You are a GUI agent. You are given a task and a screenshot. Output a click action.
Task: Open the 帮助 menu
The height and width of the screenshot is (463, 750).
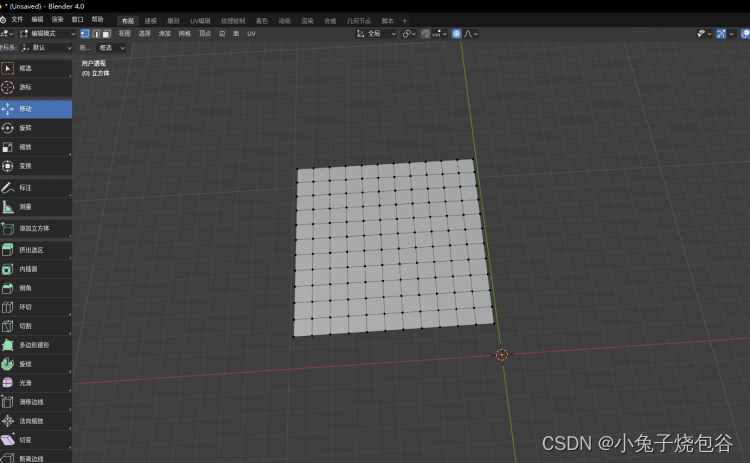tap(98, 20)
